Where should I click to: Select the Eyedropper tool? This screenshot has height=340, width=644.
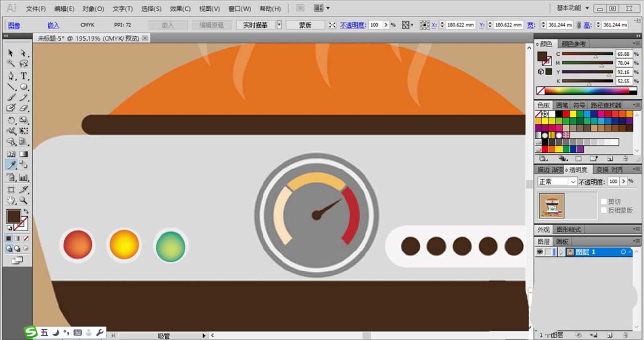(11, 165)
